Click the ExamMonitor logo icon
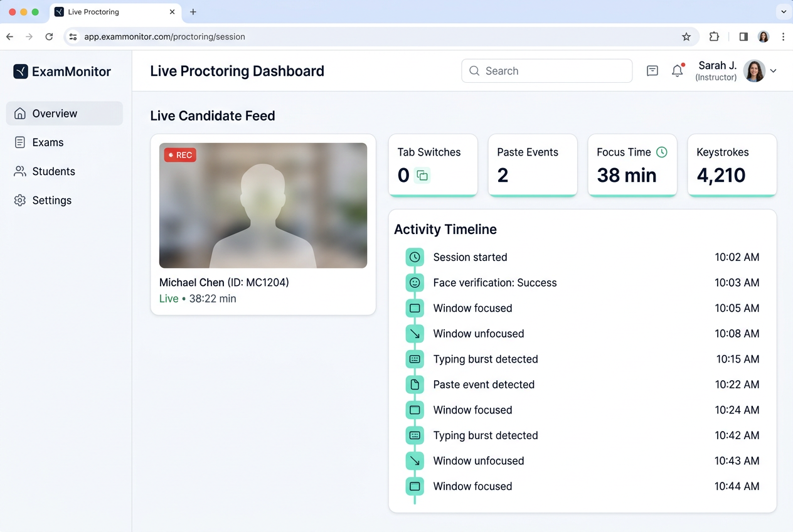793x532 pixels. [21, 71]
